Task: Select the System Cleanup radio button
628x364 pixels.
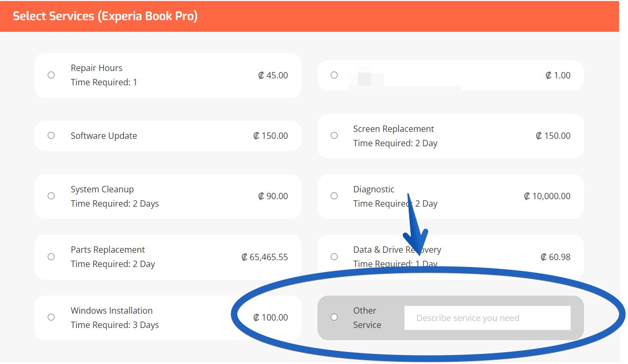Action: [x=51, y=196]
